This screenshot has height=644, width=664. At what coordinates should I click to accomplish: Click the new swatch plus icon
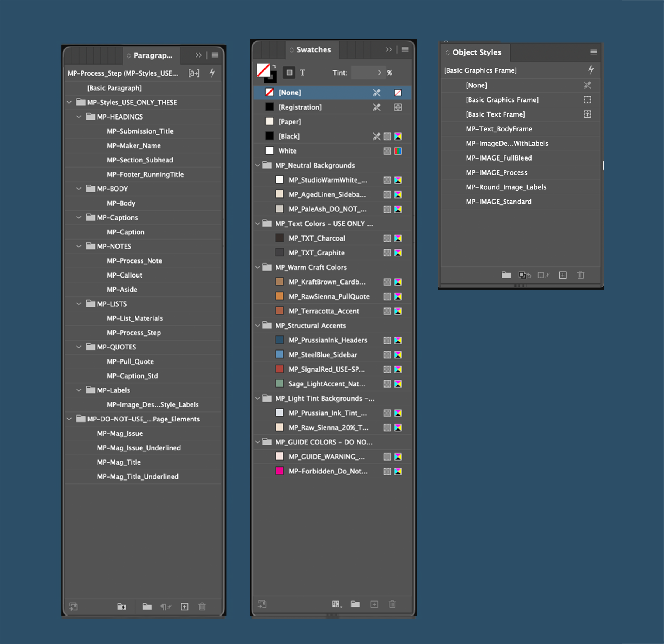pyautogui.click(x=374, y=604)
